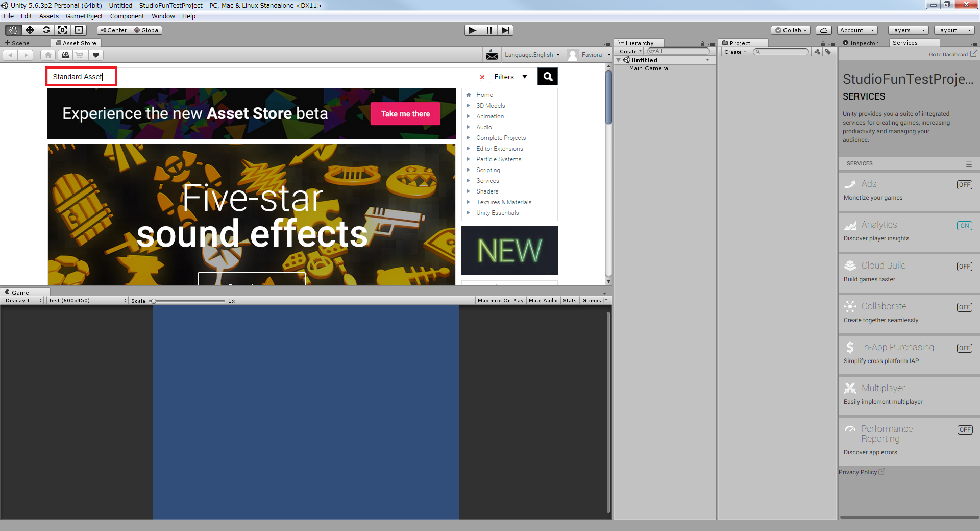Toggle Mute Audio in Game view

[x=543, y=301]
